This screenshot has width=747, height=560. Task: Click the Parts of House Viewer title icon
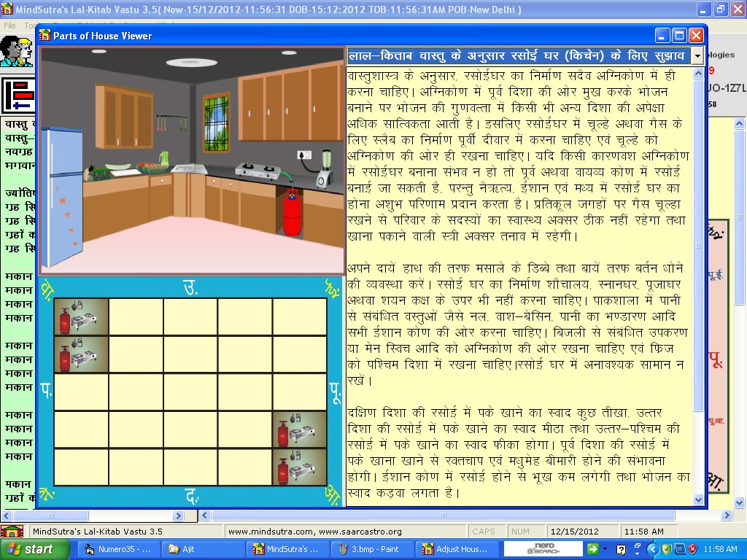(44, 35)
